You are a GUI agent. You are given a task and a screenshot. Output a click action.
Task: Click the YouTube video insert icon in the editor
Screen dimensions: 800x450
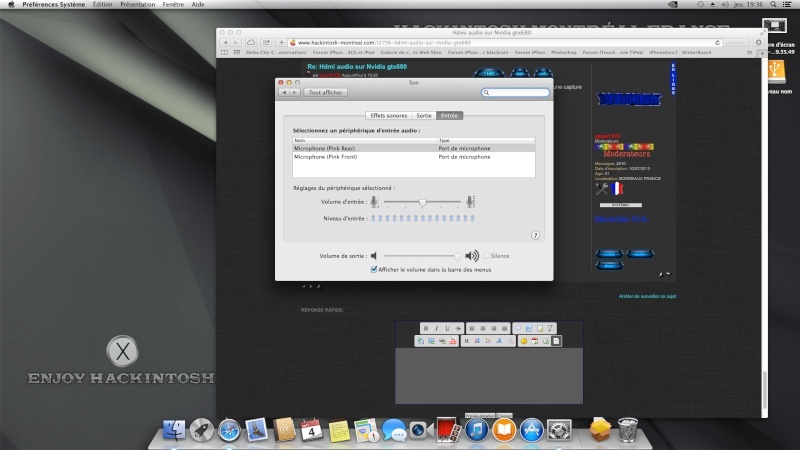(x=453, y=341)
